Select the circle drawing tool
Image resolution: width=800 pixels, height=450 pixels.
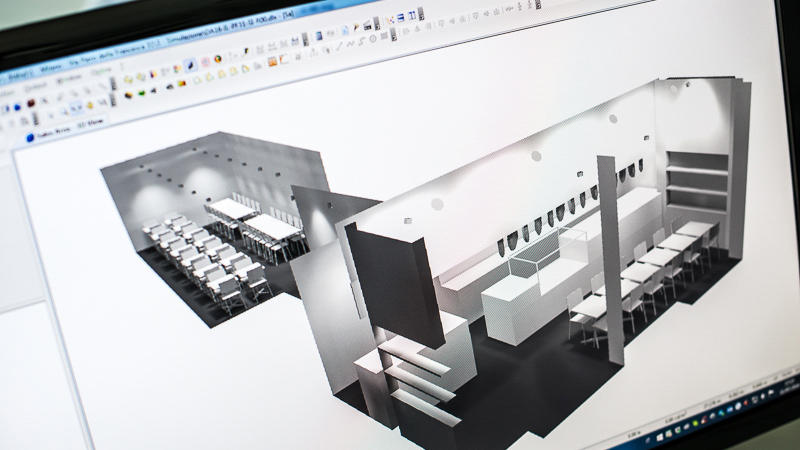pos(373,38)
